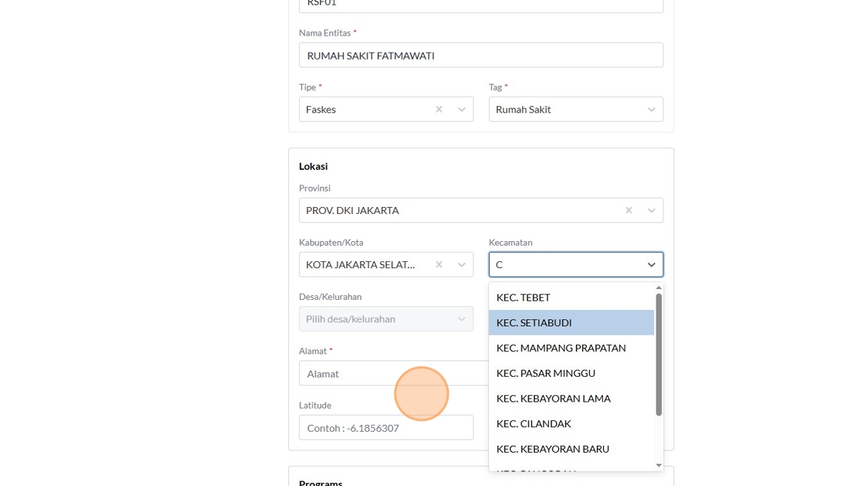Clear the Kabupaten/Kota selection

pyautogui.click(x=439, y=264)
